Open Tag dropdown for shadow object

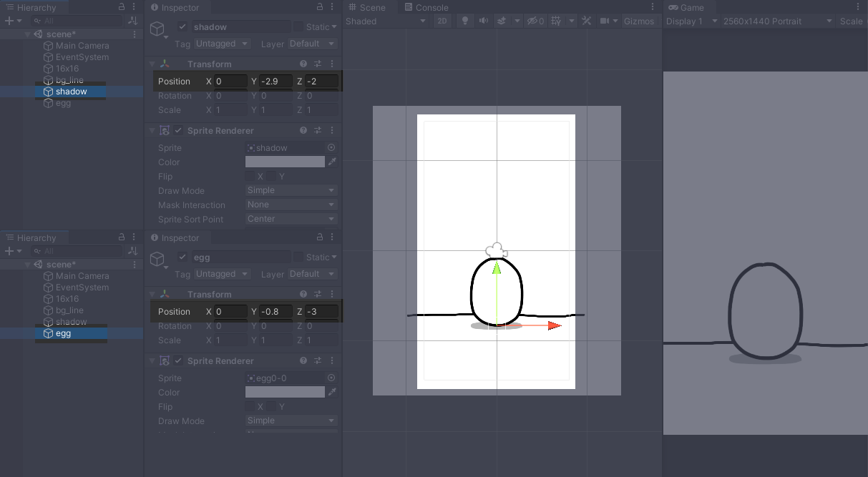pos(222,44)
